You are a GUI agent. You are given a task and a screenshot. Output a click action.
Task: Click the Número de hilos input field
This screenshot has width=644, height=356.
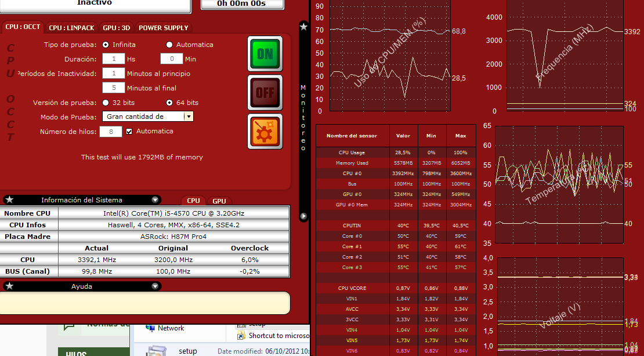[111, 132]
